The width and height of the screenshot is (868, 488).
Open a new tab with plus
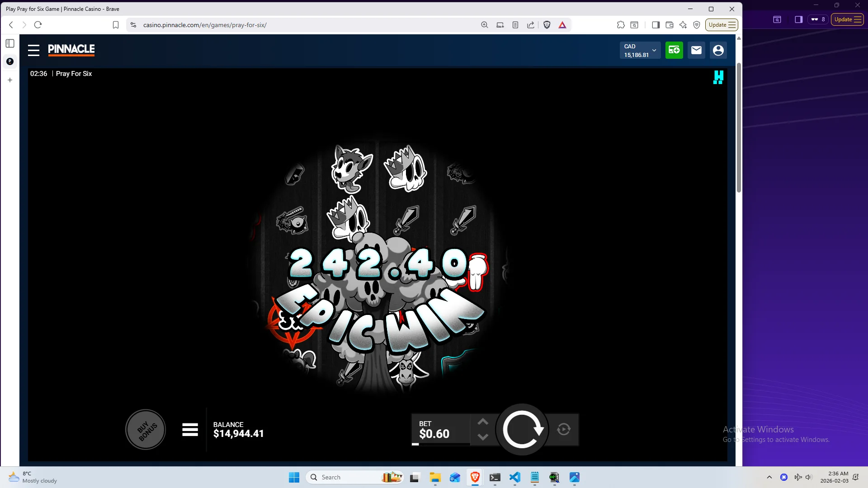point(10,80)
